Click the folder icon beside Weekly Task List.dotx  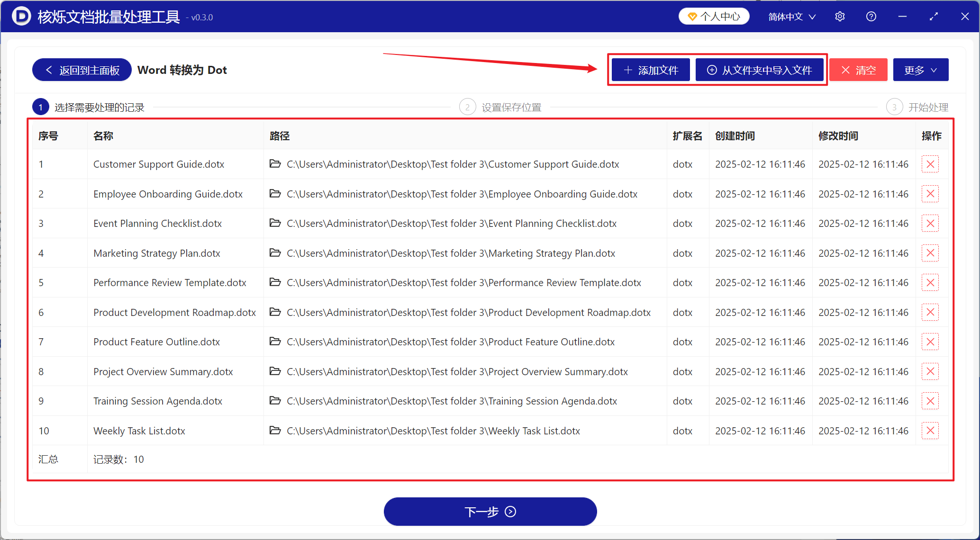click(x=275, y=431)
